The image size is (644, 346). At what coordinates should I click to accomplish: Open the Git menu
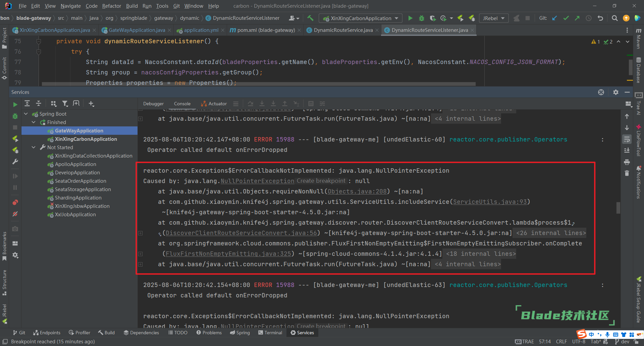pyautogui.click(x=176, y=6)
